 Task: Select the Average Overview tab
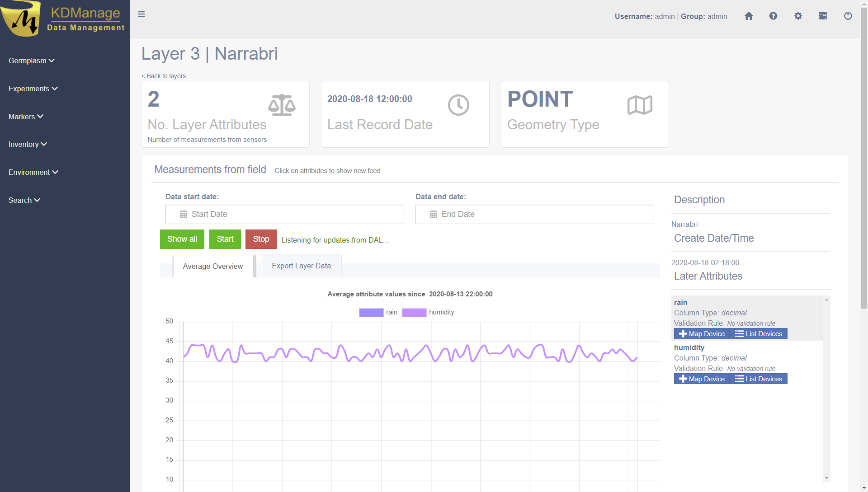click(212, 267)
